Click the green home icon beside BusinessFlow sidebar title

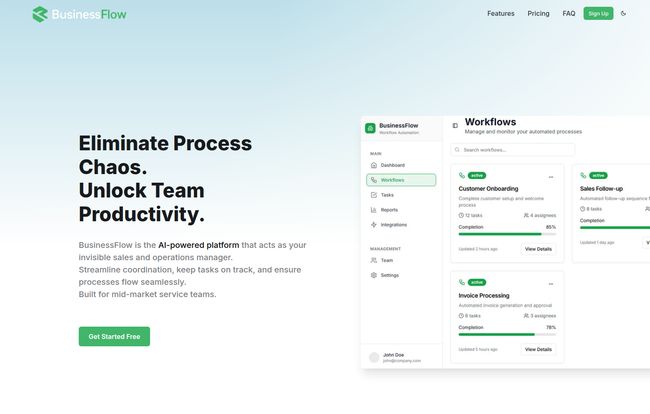(370, 128)
